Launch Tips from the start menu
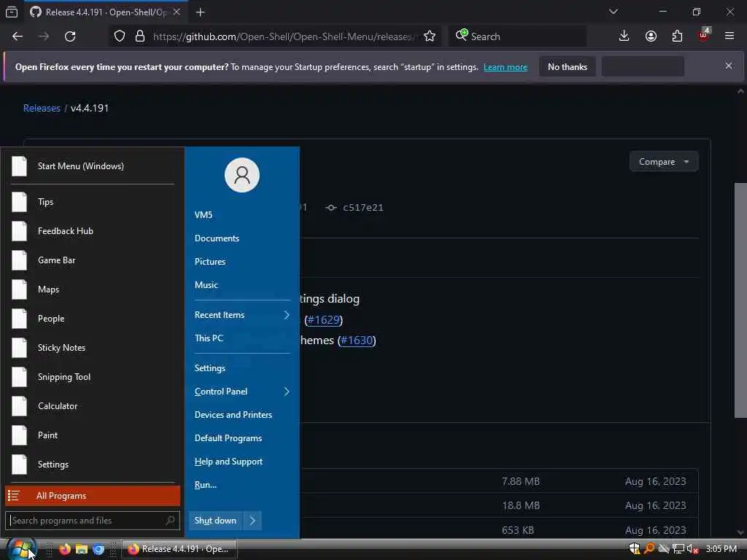Screen dimensions: 747x560 coord(93,202)
